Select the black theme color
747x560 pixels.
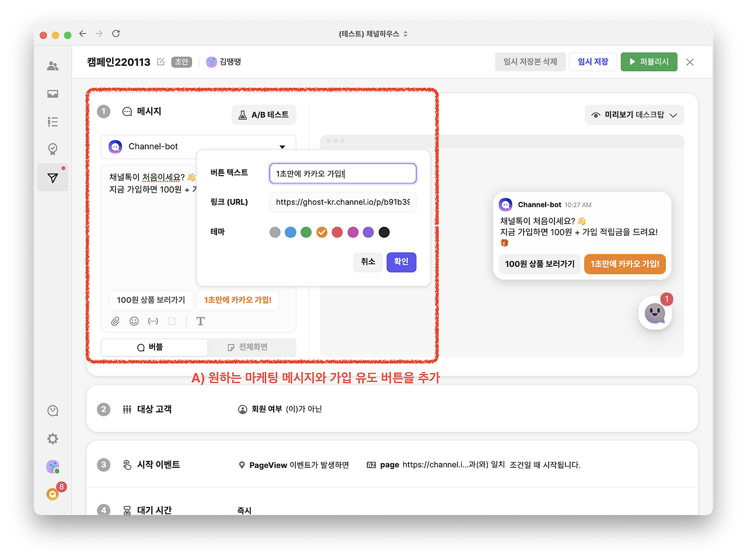click(x=384, y=232)
